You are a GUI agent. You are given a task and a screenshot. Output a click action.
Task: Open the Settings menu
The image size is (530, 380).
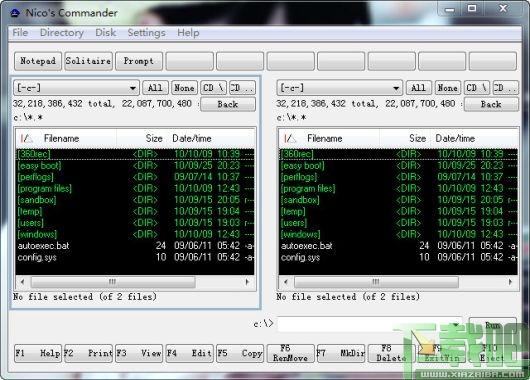click(x=146, y=33)
